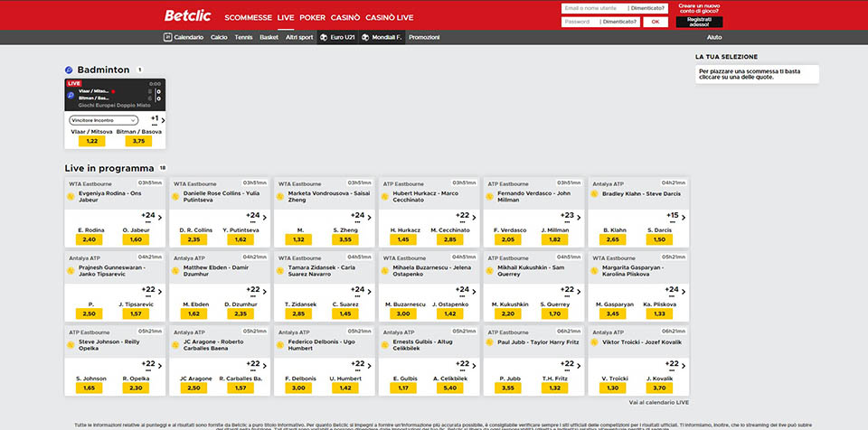The image size is (868, 430).
Task: Click the Euro U21 football icon
Action: 324,38
